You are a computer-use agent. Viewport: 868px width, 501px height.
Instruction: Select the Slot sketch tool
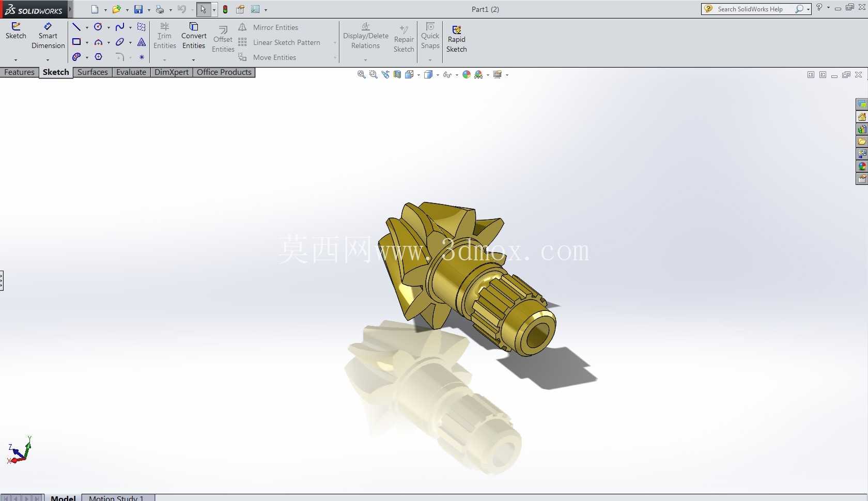pos(76,57)
